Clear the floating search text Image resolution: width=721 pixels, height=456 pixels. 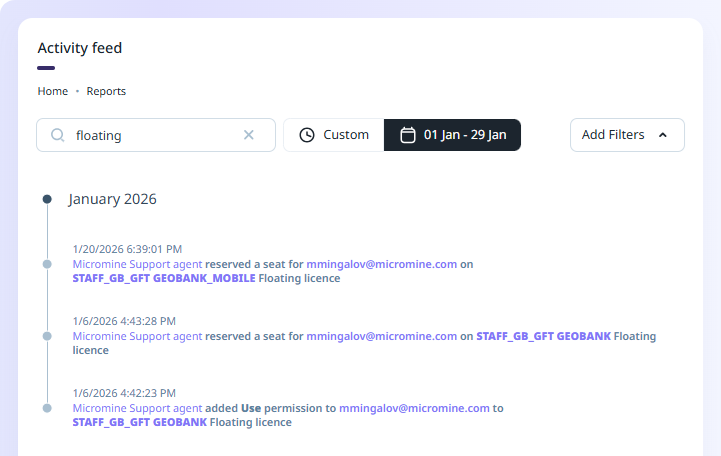pyautogui.click(x=249, y=135)
